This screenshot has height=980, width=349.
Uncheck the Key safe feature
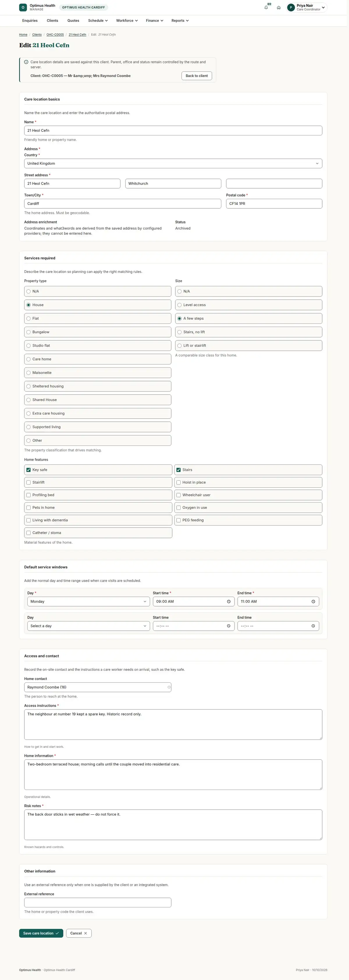29,470
